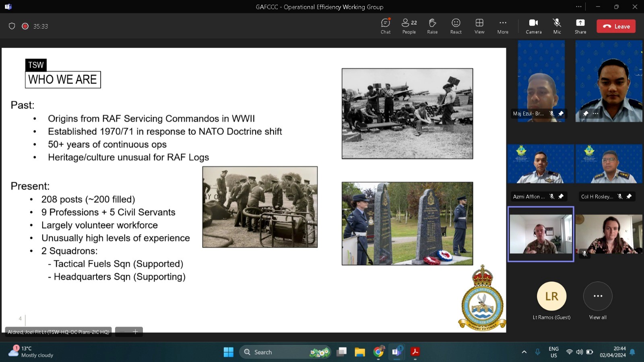Open title bar ellipsis settings menu
Screen dimensions: 644x362
coord(578,6)
